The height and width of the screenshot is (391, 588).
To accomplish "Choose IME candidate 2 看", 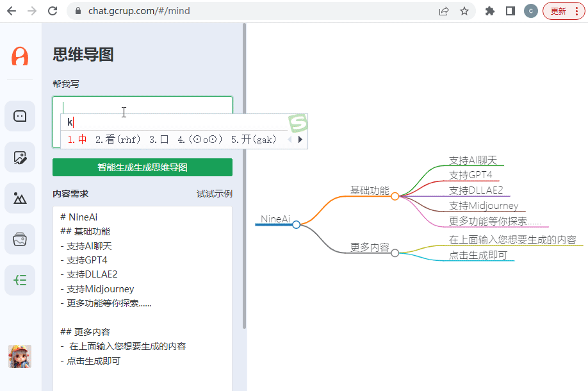I will point(118,139).
